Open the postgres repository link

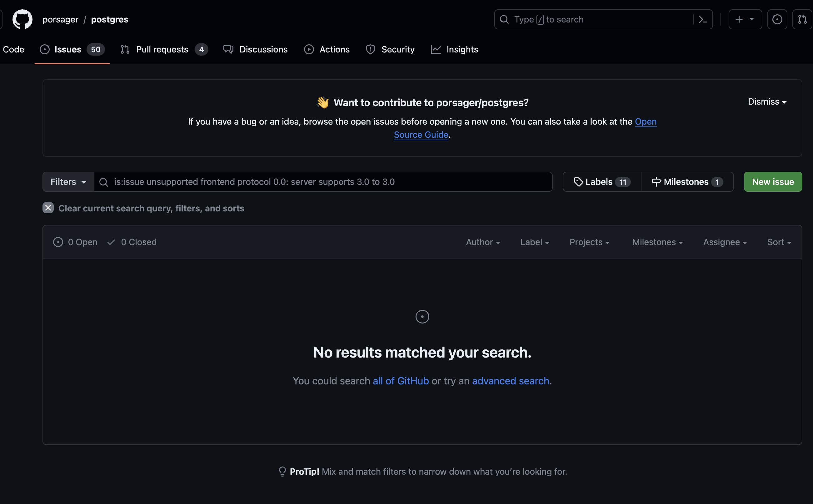pyautogui.click(x=110, y=19)
